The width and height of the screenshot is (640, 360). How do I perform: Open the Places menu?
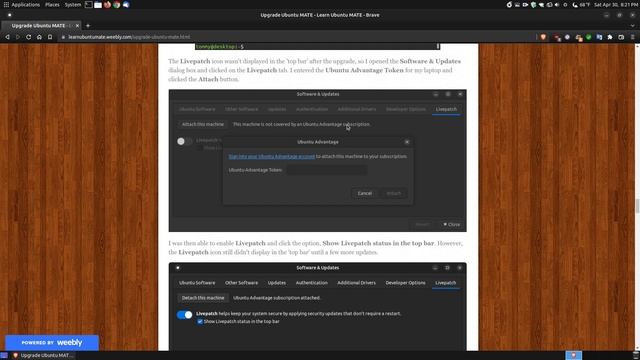click(x=52, y=5)
